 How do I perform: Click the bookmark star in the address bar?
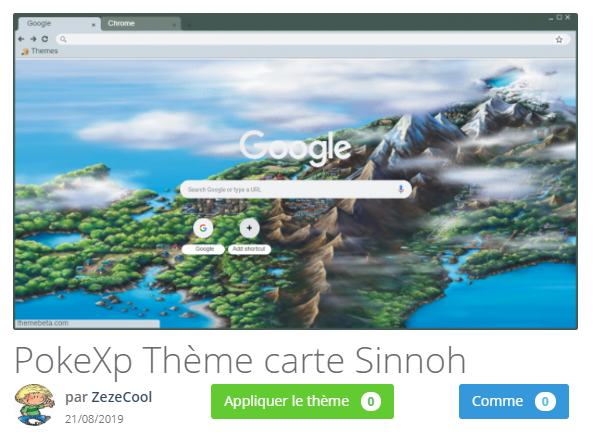click(559, 39)
